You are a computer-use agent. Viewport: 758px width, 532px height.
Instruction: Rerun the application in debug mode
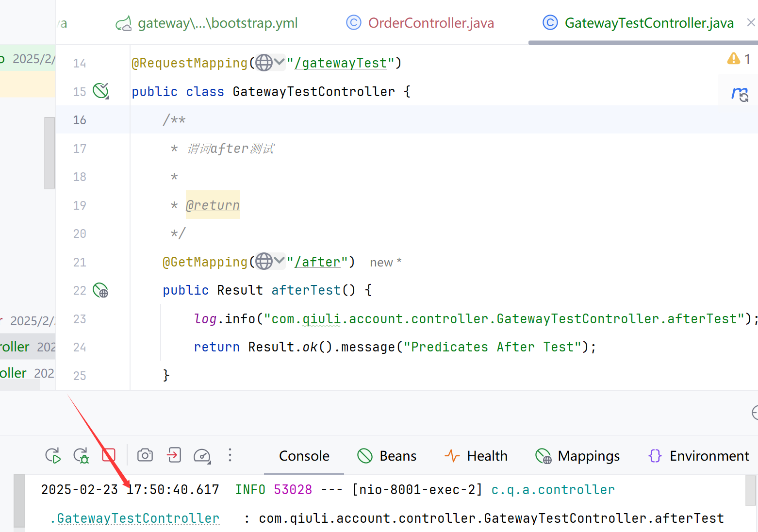coord(81,456)
